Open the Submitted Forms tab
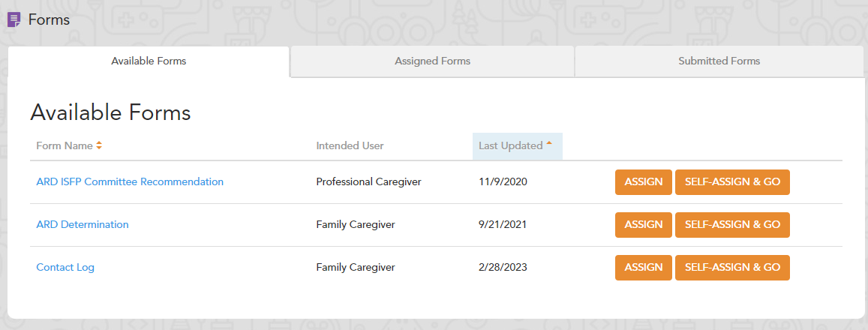Viewport: 868px width, 330px height. pyautogui.click(x=719, y=61)
